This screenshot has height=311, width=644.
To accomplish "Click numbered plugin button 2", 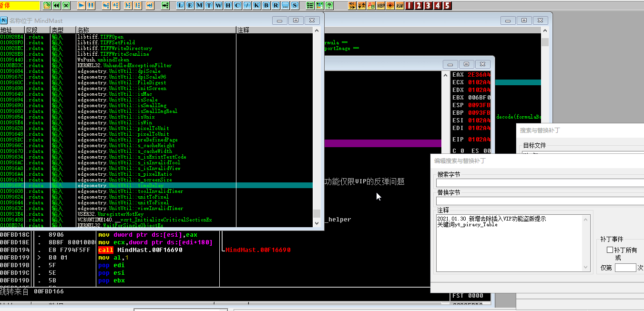I will (419, 6).
